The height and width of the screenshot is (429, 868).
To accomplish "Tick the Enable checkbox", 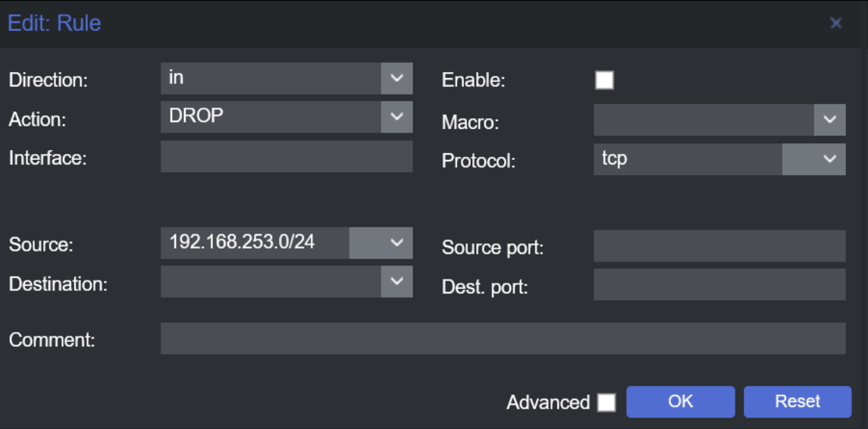I will 604,80.
